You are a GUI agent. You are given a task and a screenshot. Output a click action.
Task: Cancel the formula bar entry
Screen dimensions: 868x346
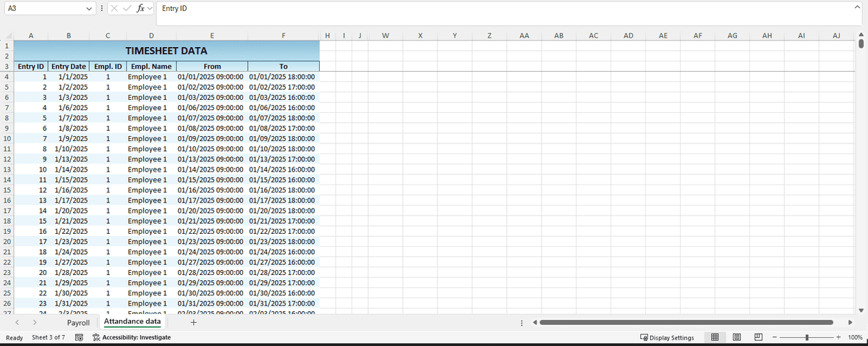(x=116, y=9)
